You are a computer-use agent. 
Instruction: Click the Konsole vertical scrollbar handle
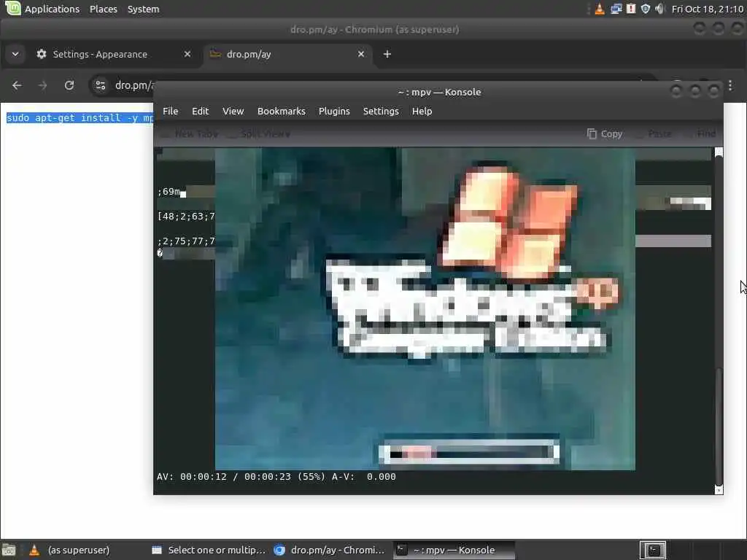(719, 425)
